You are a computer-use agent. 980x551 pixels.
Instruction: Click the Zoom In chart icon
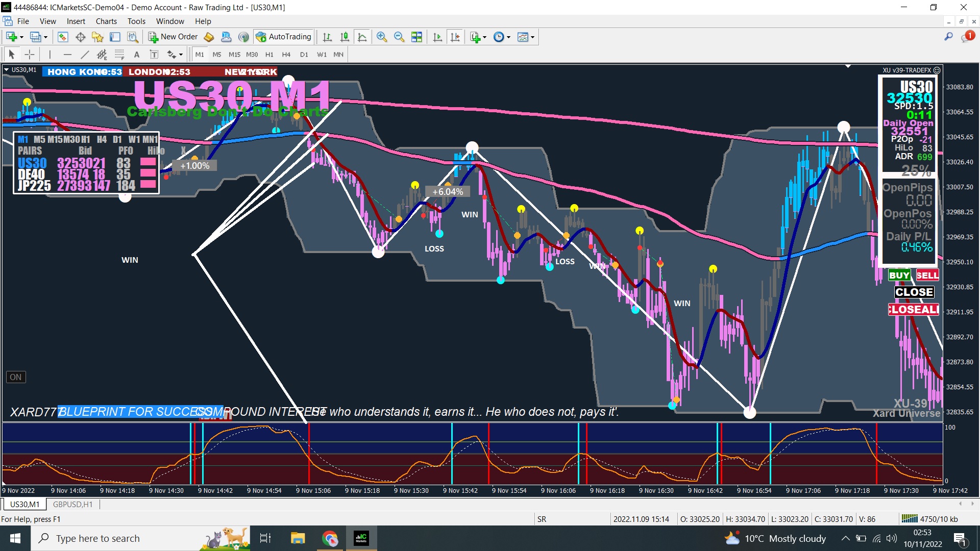click(381, 37)
